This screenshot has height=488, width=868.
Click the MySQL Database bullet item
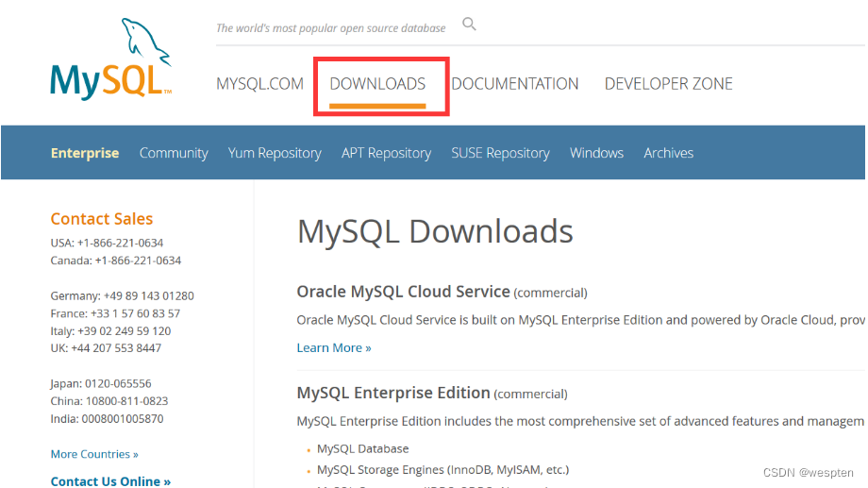tap(362, 448)
